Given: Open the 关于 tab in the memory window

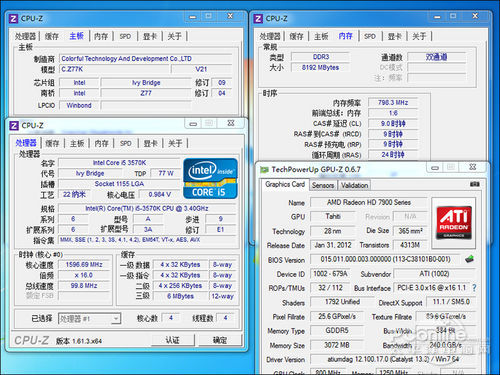Looking at the screenshot, I should tap(419, 36).
